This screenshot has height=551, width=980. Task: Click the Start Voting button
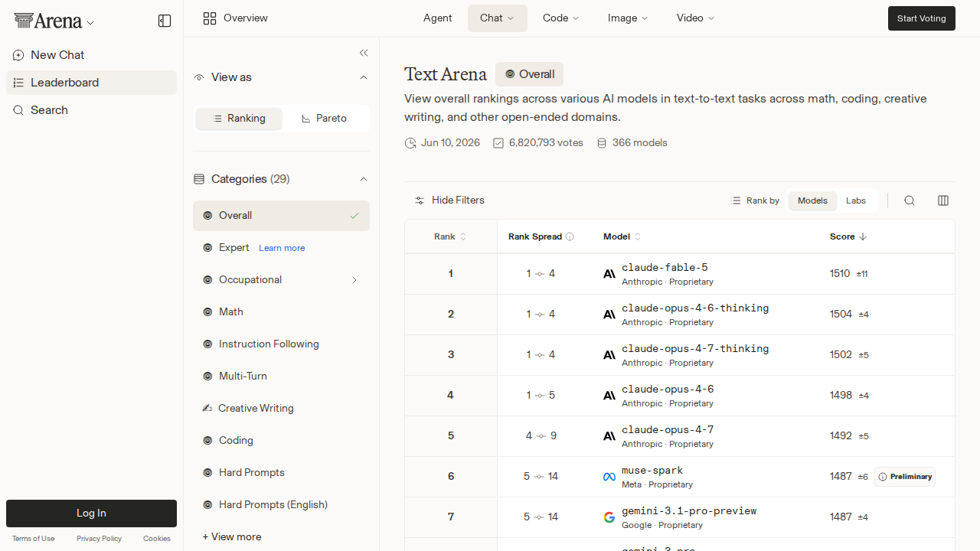tap(922, 18)
